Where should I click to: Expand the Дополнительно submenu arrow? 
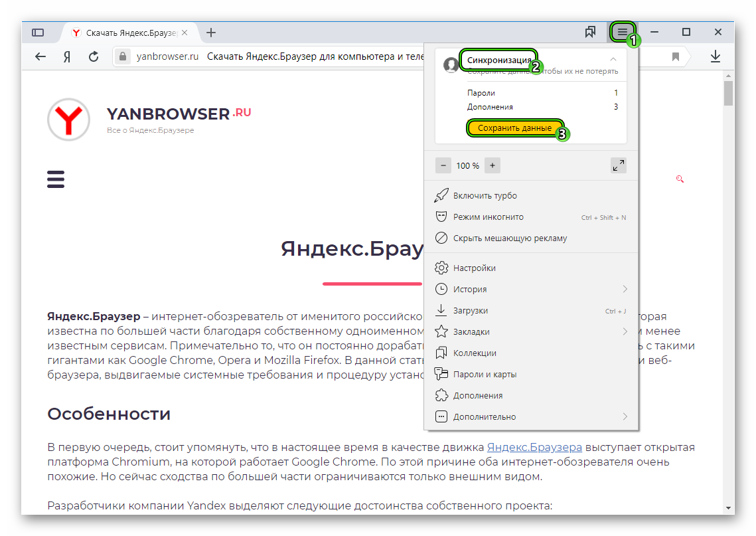pyautogui.click(x=625, y=416)
